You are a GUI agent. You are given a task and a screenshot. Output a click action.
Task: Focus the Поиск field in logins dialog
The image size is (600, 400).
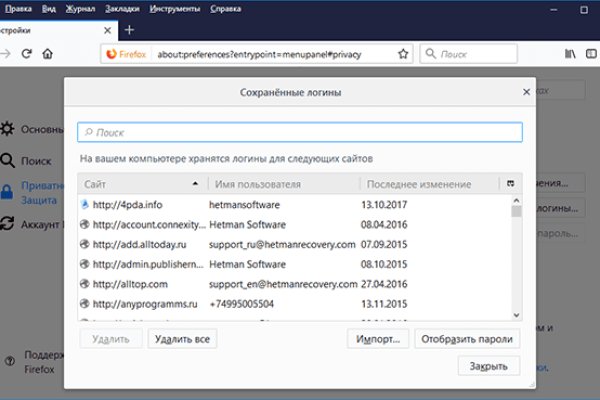300,132
